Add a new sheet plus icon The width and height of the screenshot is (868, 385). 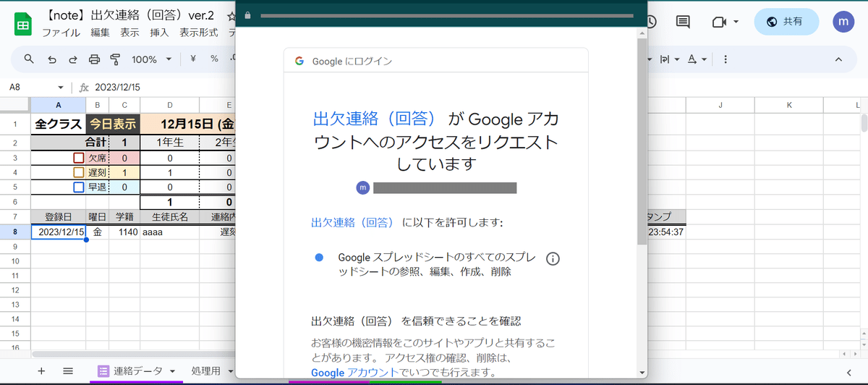tap(41, 371)
